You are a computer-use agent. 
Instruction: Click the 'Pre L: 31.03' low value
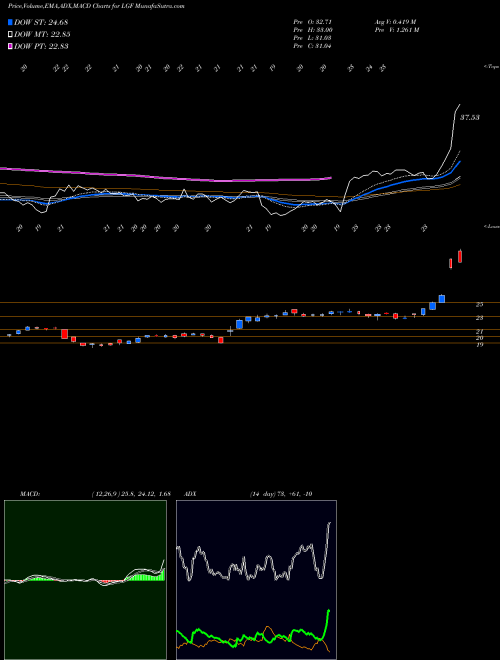[314, 38]
